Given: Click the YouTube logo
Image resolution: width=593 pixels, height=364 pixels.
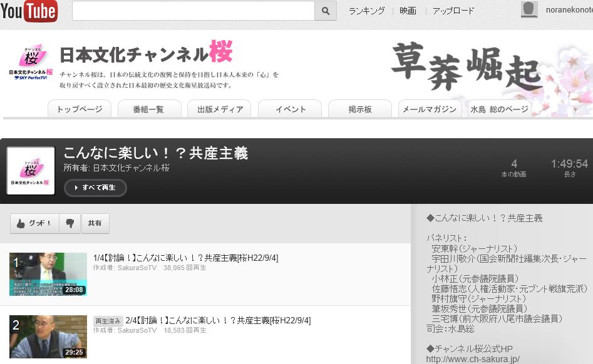Looking at the screenshot, I should tap(29, 11).
